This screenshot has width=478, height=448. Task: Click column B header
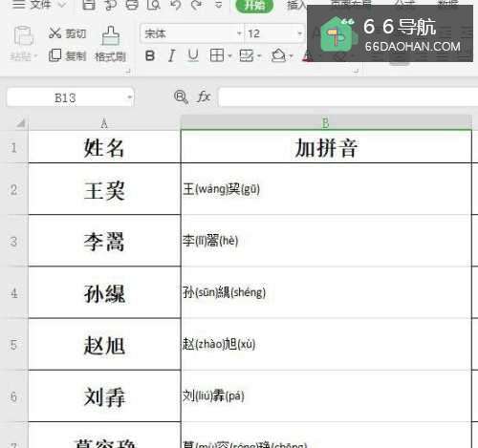tap(326, 122)
